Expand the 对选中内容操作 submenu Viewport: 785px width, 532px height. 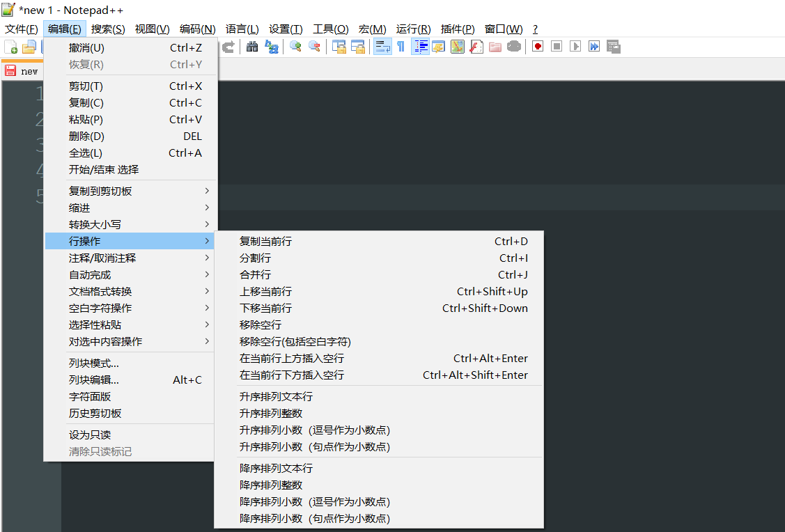coord(131,341)
